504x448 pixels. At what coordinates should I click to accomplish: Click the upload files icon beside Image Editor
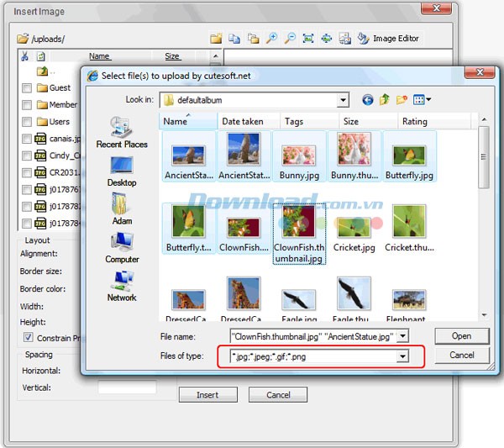345,39
